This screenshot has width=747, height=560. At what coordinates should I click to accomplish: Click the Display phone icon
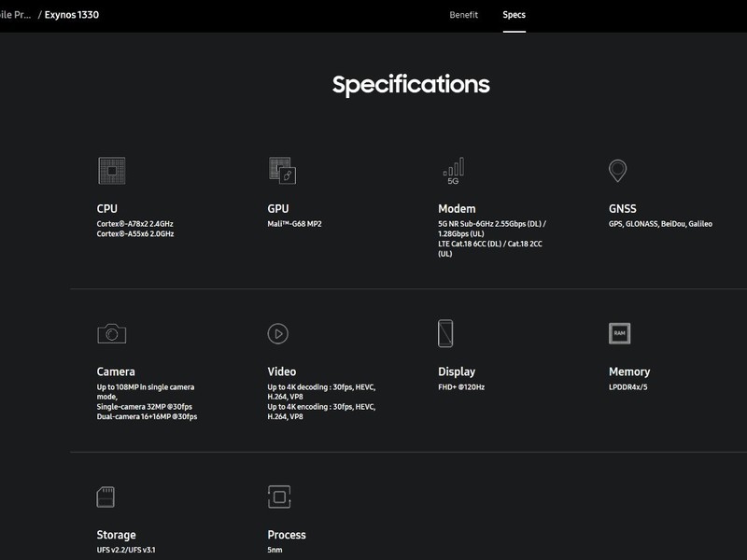445,333
